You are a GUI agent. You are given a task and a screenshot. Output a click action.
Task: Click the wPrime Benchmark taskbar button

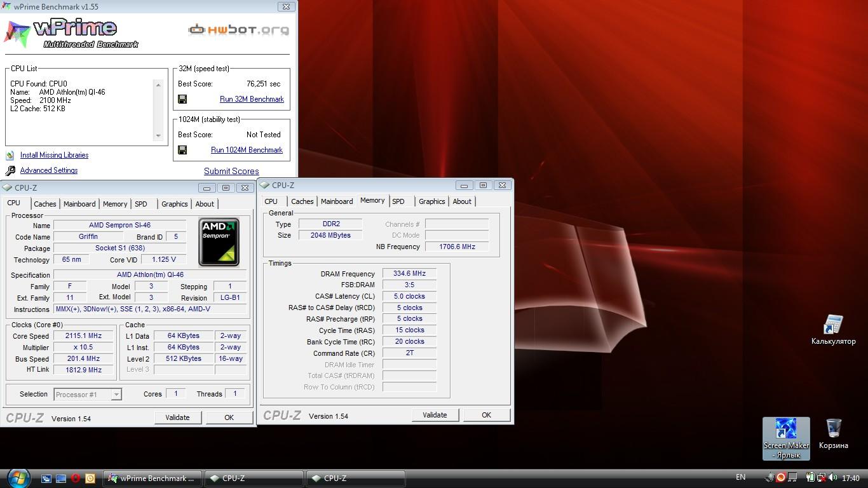coord(153,478)
